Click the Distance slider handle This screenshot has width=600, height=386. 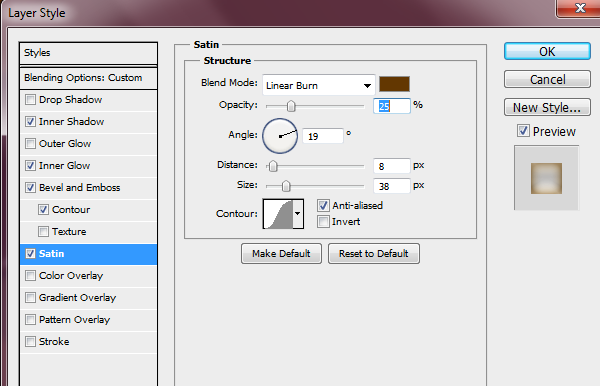[273, 166]
